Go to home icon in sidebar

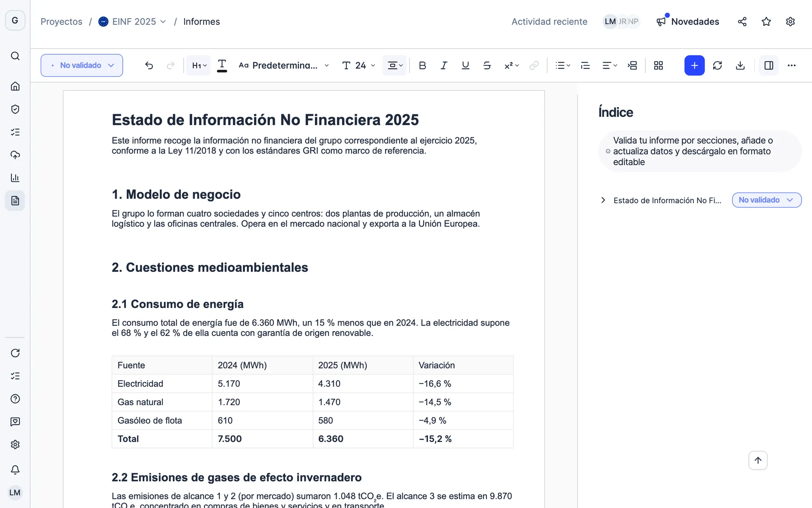tap(15, 86)
